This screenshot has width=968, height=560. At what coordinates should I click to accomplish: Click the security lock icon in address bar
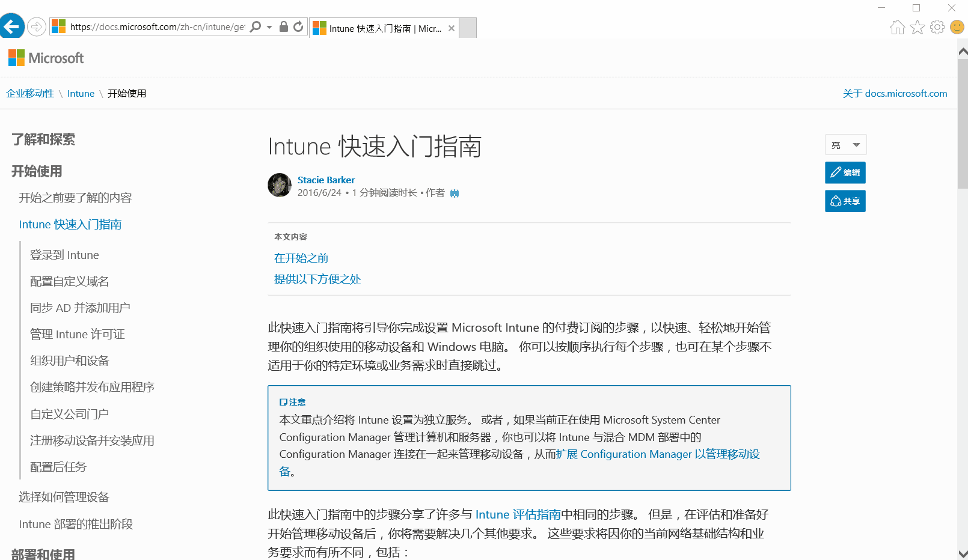(284, 27)
